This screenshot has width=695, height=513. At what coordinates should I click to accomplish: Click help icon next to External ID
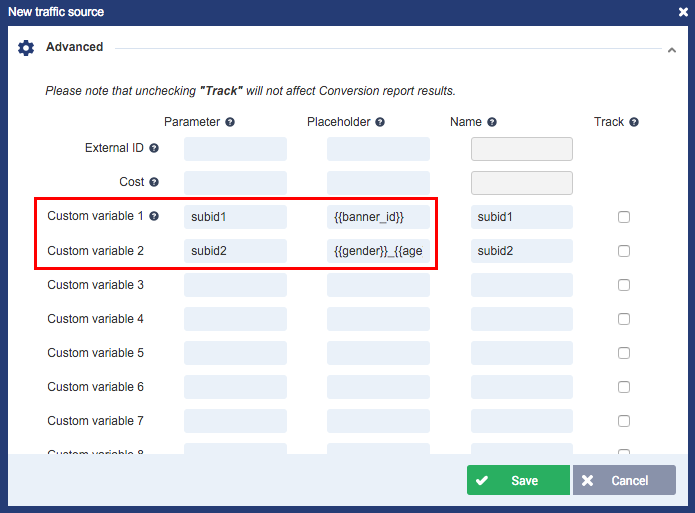154,148
